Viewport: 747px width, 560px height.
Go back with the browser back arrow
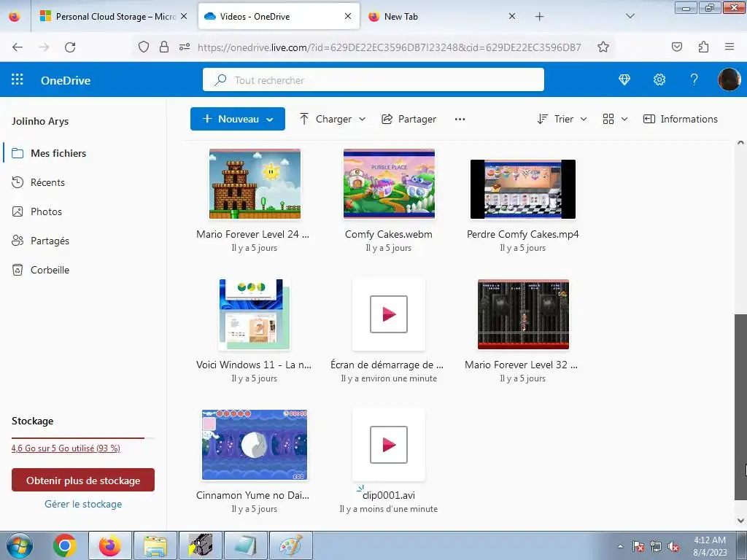(x=18, y=47)
